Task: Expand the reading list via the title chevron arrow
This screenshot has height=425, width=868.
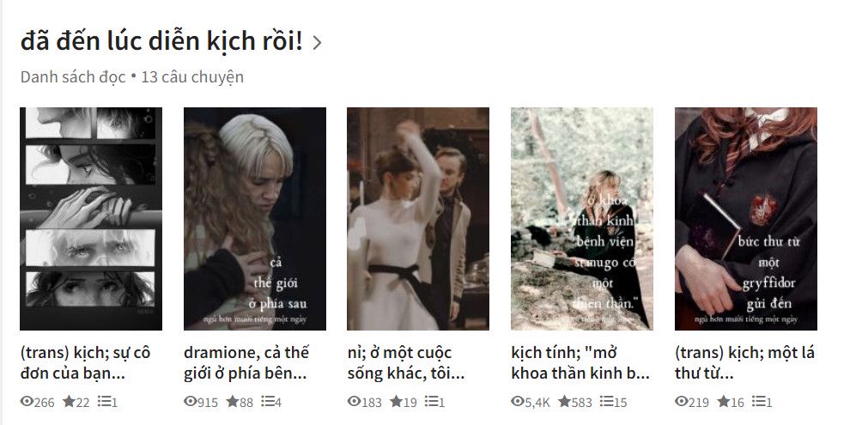Action: tap(317, 43)
